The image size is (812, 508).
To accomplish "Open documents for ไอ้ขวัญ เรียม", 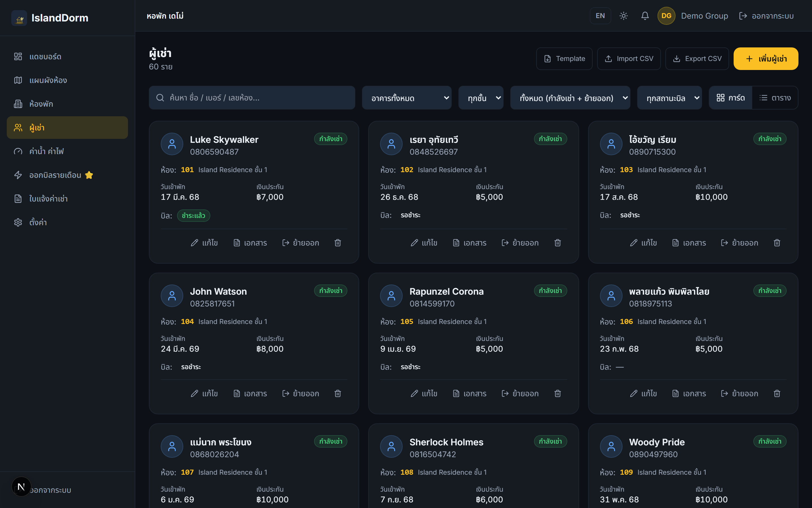I will [689, 243].
